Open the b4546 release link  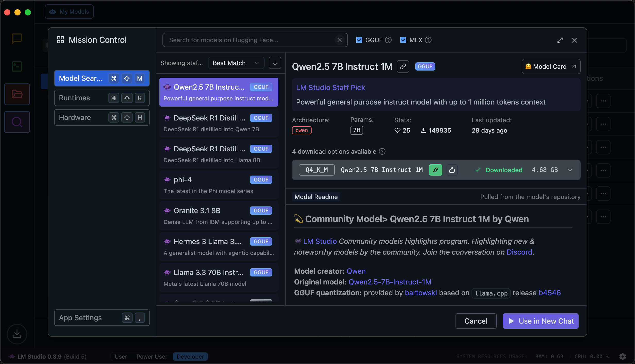coord(550,293)
